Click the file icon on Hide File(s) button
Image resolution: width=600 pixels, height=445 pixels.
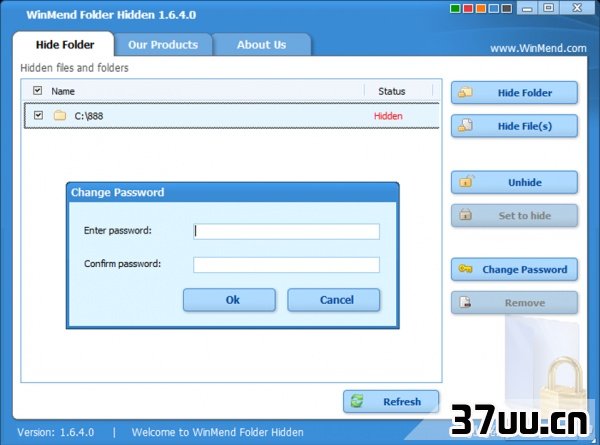pos(465,125)
